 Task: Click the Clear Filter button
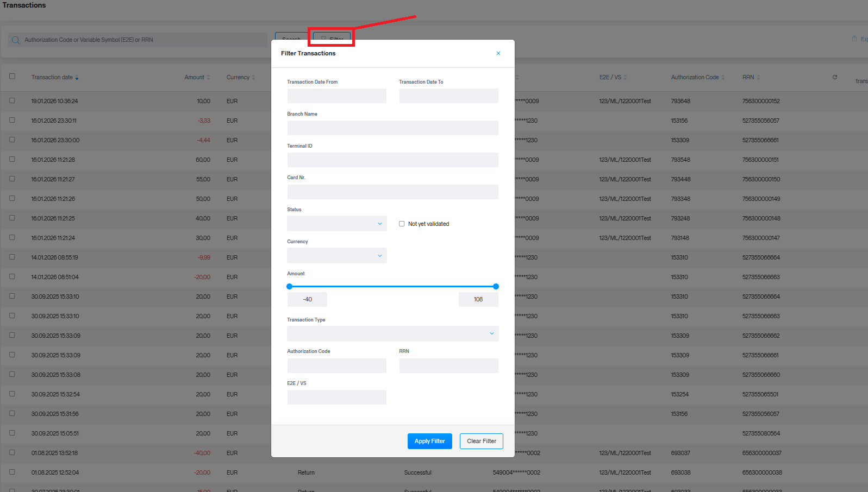481,441
